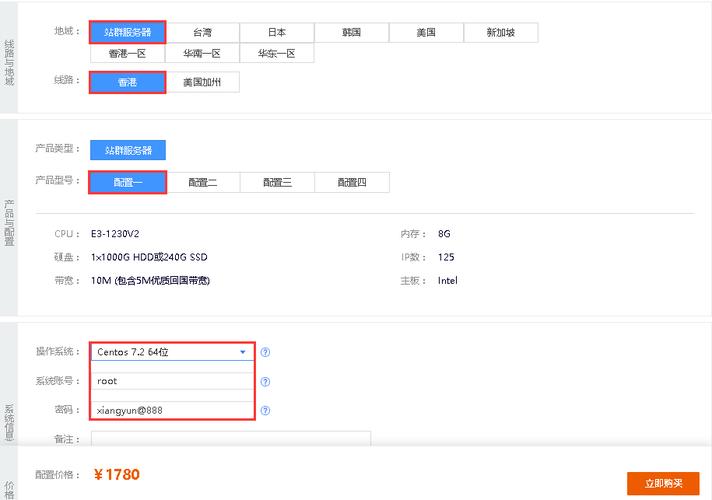Select 美国加州 line option

point(203,82)
